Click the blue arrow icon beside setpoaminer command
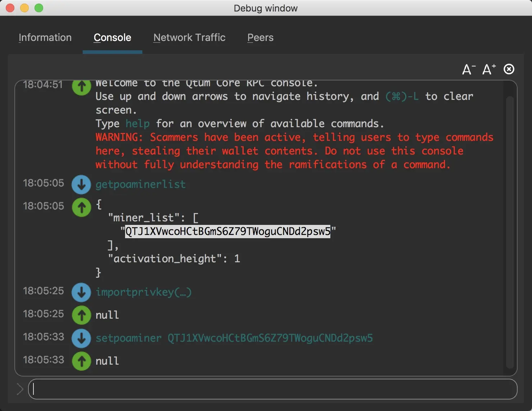 (82, 338)
